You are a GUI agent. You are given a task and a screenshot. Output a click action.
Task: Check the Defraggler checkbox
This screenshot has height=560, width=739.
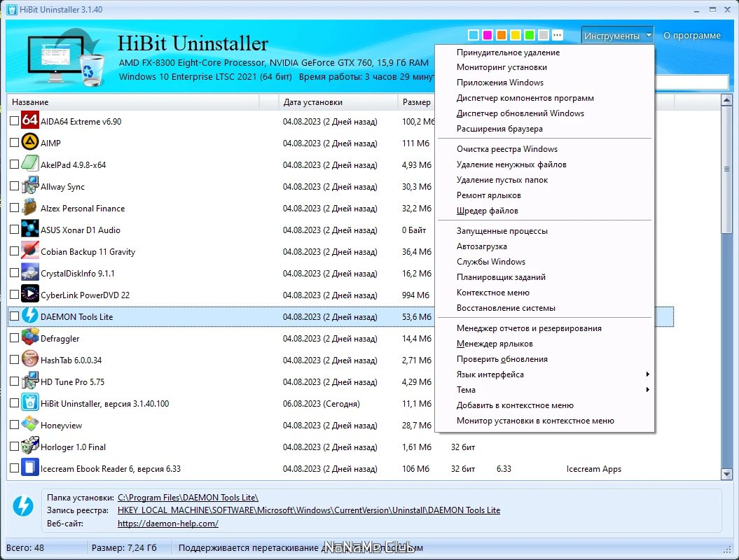[14, 337]
